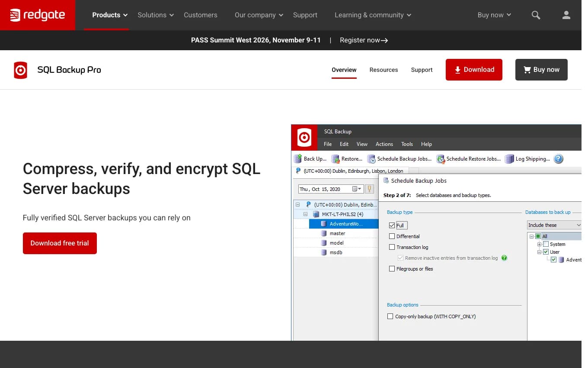This screenshot has height=368, width=588.
Task: Expand the System databases tree node
Action: pyautogui.click(x=539, y=244)
